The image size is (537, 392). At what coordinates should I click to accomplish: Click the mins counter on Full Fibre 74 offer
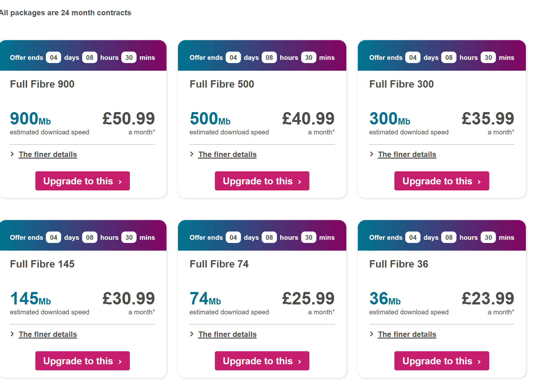click(x=308, y=237)
